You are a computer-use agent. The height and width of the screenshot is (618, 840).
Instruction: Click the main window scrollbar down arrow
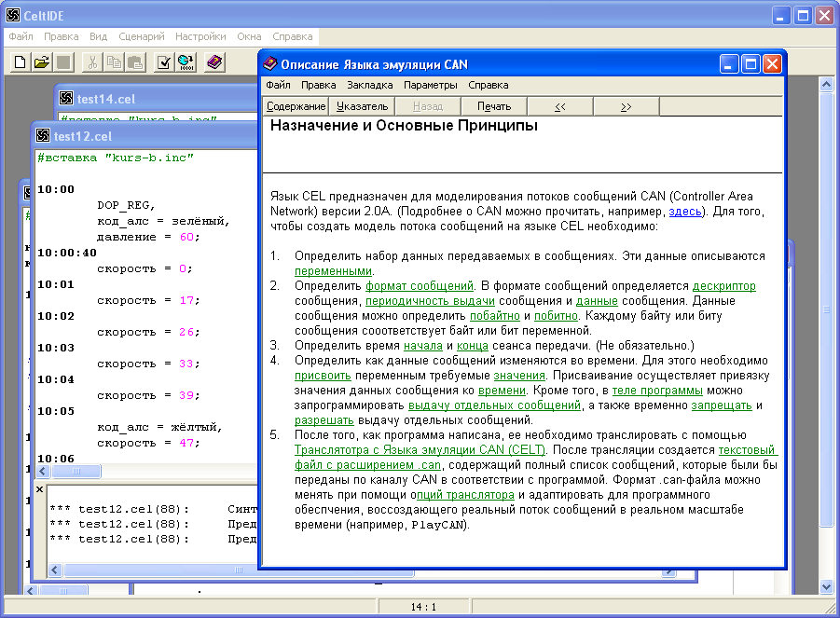826,587
